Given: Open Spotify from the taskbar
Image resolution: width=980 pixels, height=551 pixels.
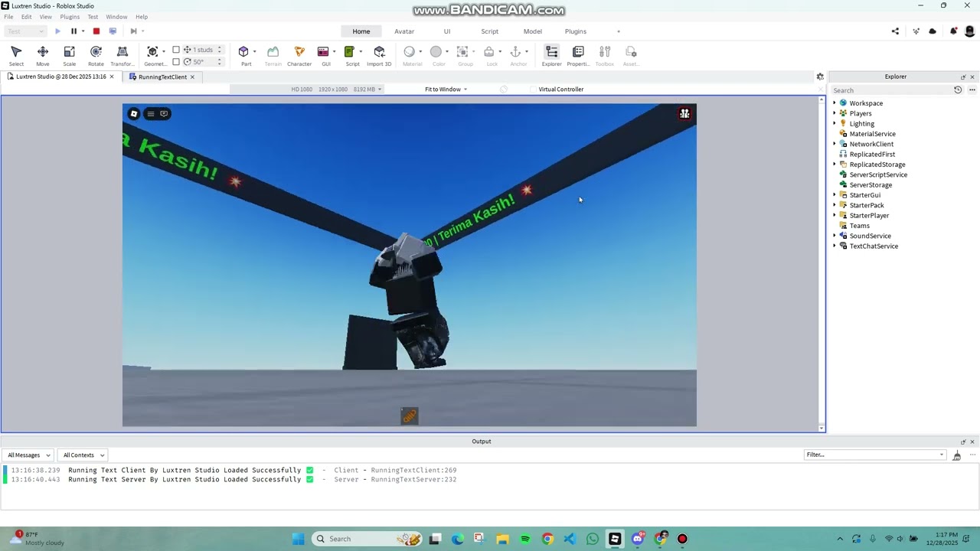Looking at the screenshot, I should click(x=525, y=539).
